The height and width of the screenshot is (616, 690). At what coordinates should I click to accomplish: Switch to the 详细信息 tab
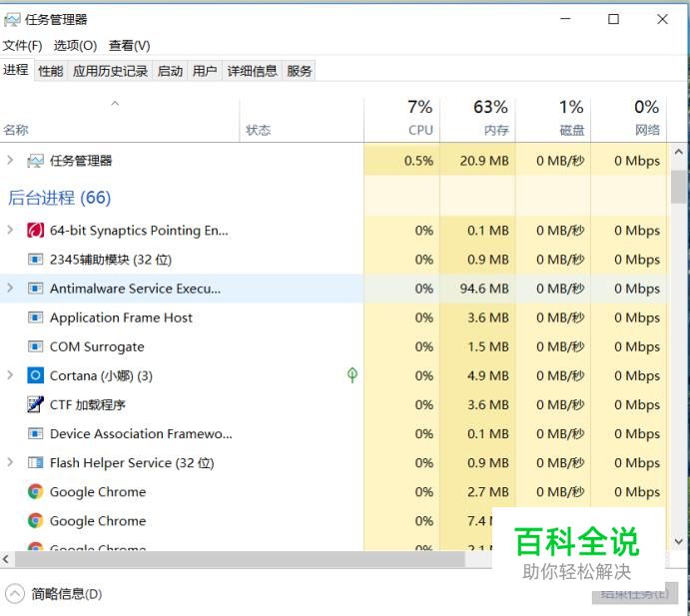point(253,71)
